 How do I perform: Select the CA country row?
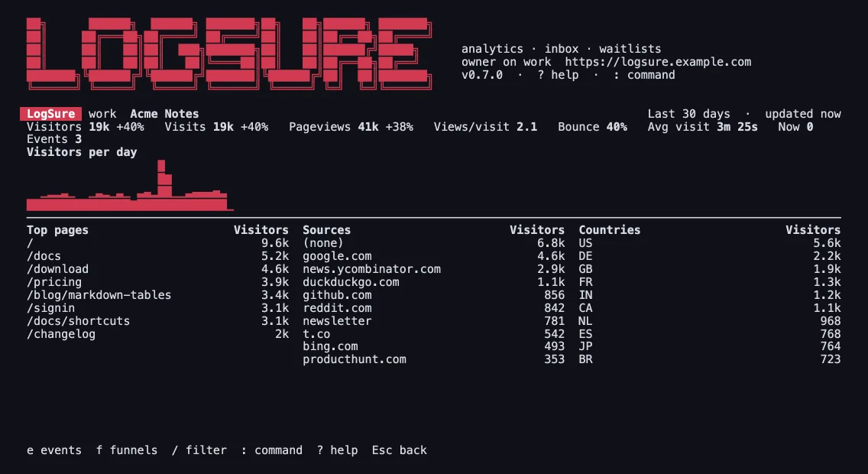pos(710,308)
